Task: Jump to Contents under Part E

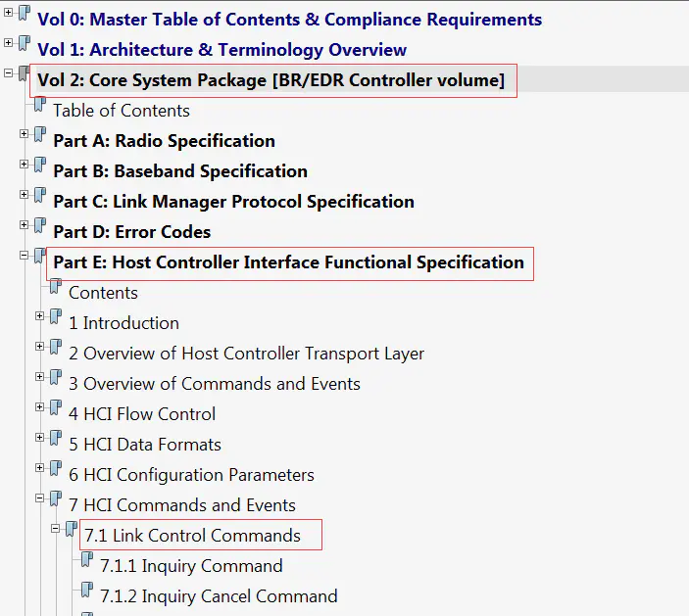Action: point(103,293)
